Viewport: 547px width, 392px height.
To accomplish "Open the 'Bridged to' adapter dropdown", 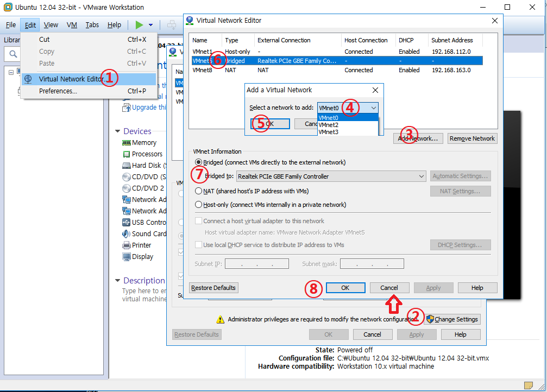I will point(421,175).
